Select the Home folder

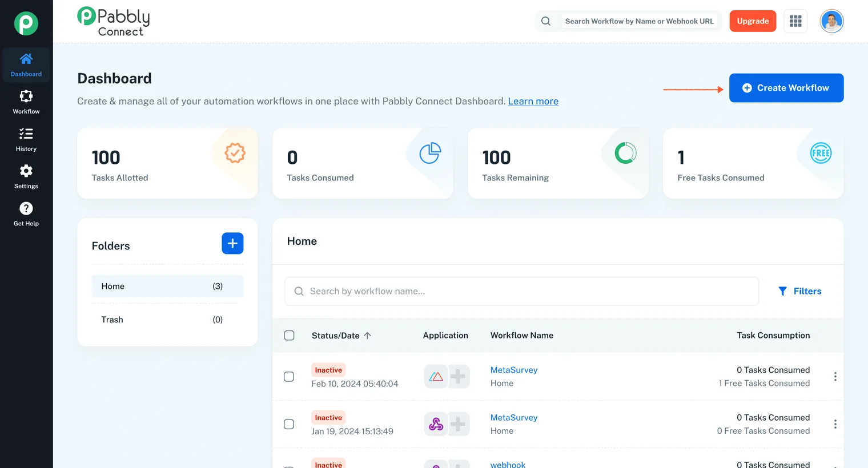pos(167,286)
